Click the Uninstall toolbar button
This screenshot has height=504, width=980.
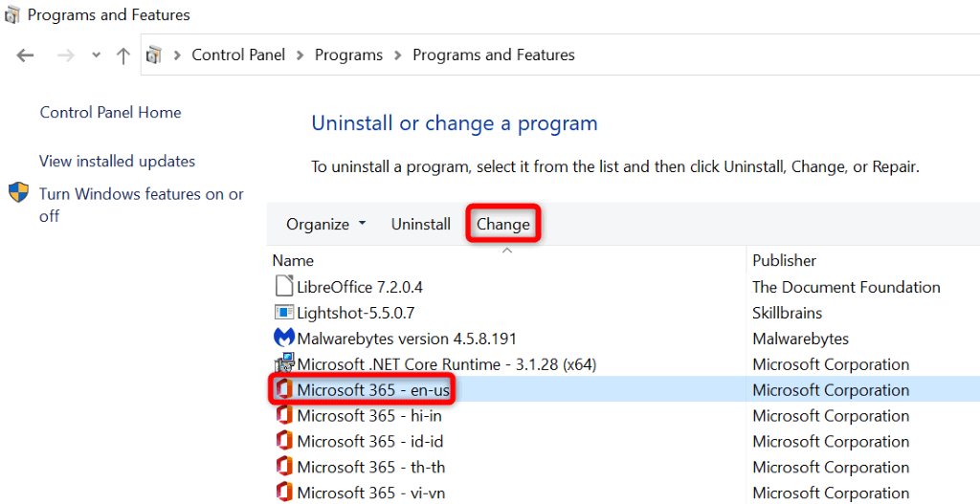[421, 224]
